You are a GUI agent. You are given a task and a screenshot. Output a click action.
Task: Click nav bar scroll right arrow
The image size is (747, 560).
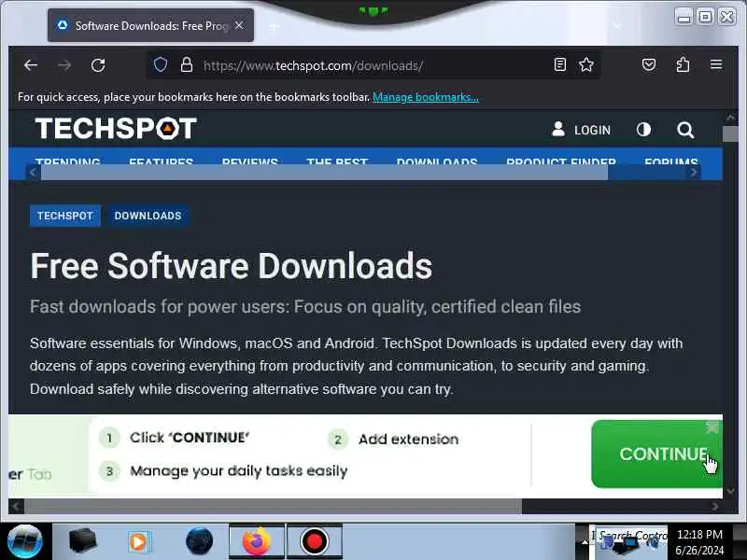[x=694, y=173]
